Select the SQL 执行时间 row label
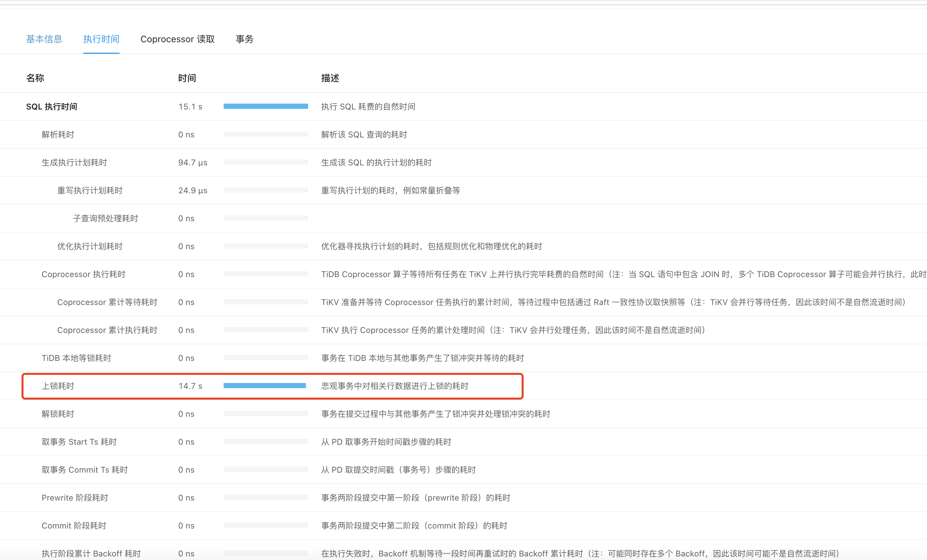927x560 pixels. point(52,107)
